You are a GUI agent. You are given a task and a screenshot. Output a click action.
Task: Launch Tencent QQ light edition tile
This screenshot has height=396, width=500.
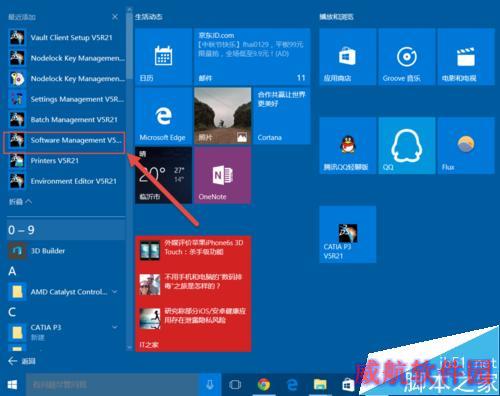click(348, 145)
